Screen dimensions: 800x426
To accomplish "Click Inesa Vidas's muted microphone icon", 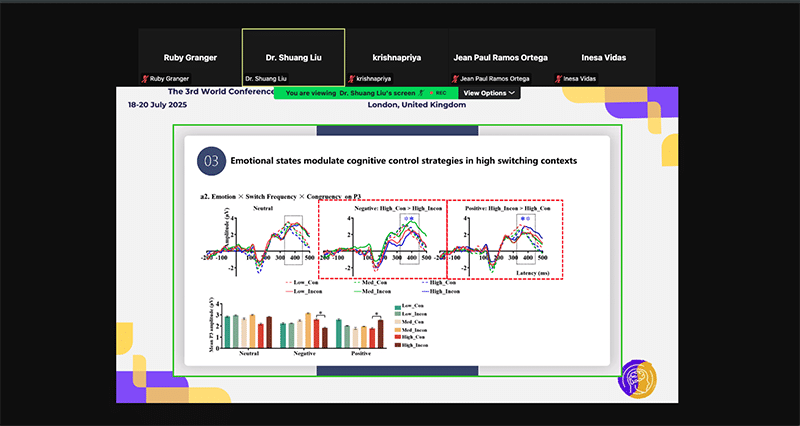I will pos(558,78).
